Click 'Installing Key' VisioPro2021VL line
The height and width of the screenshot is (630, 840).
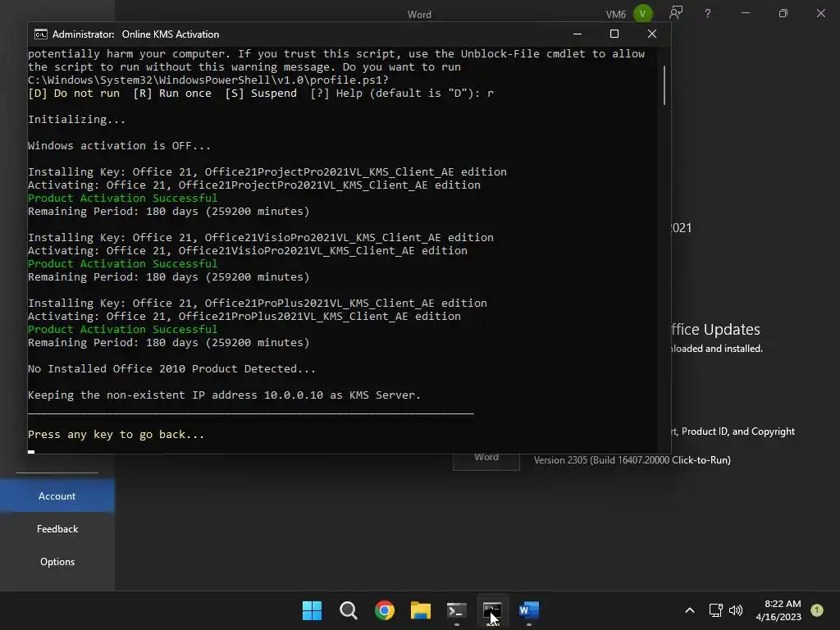tap(261, 237)
